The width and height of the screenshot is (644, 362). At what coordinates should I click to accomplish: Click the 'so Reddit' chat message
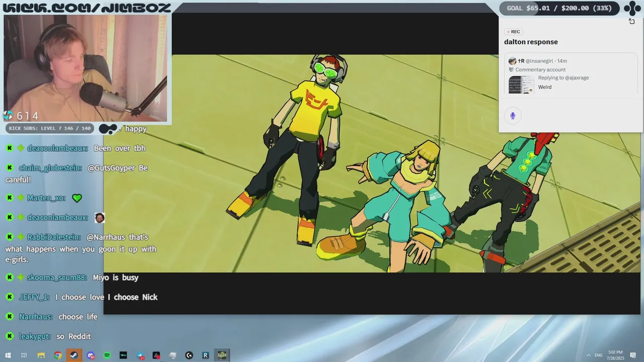73,336
